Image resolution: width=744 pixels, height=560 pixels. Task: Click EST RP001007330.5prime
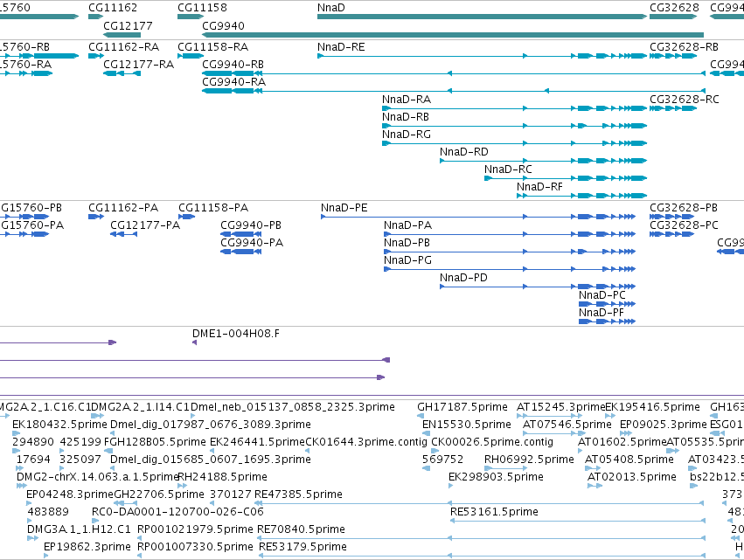pos(140,556)
